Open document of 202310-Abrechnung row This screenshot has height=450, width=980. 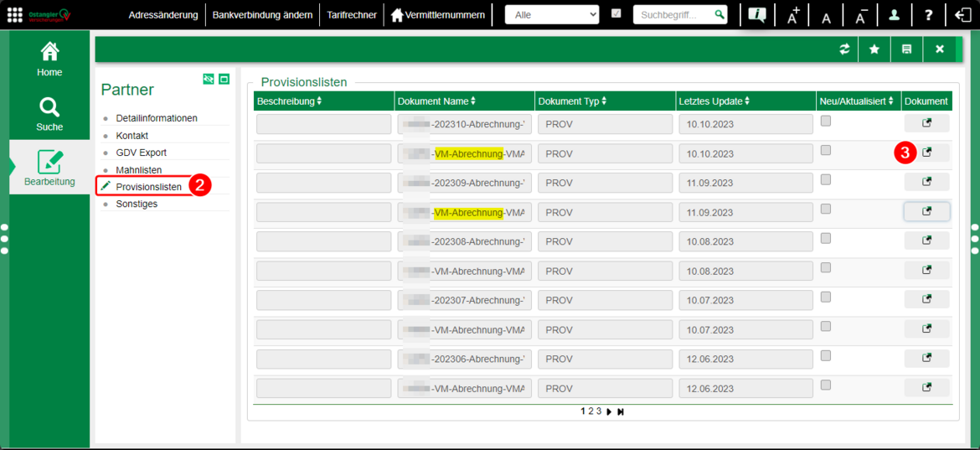coord(927,124)
